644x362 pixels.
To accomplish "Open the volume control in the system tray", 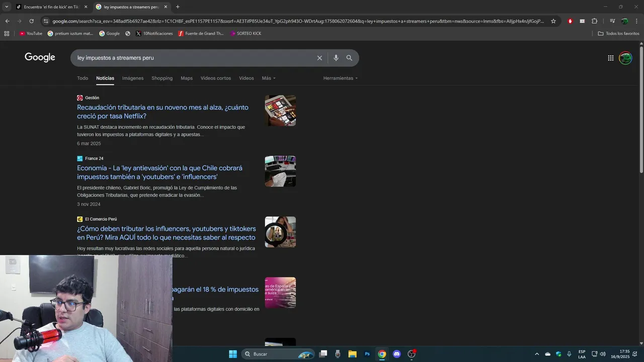I will click(x=603, y=354).
